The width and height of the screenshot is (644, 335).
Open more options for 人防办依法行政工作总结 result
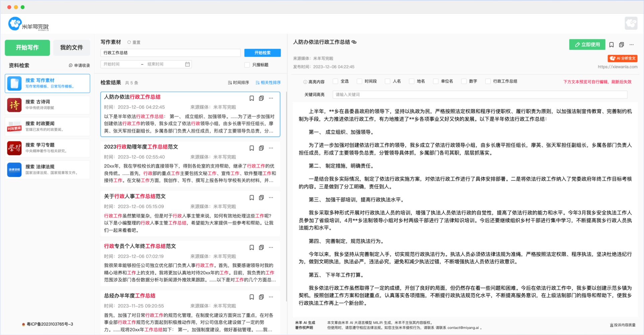(x=271, y=98)
